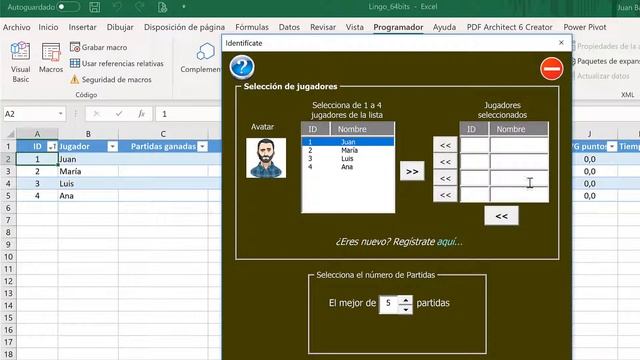This screenshot has width=640, height=360.
Task: Select column B header
Action: 88,134
